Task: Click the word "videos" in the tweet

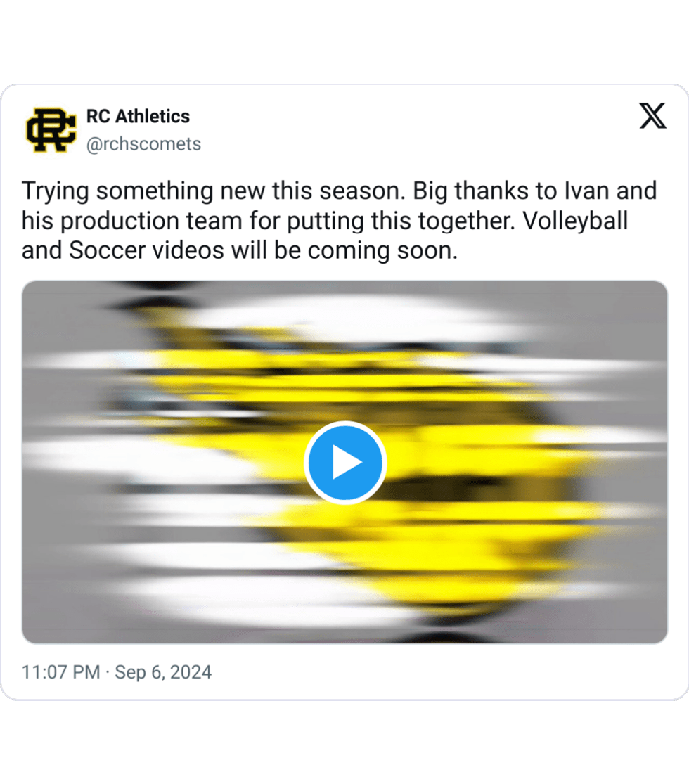Action: pos(188,250)
